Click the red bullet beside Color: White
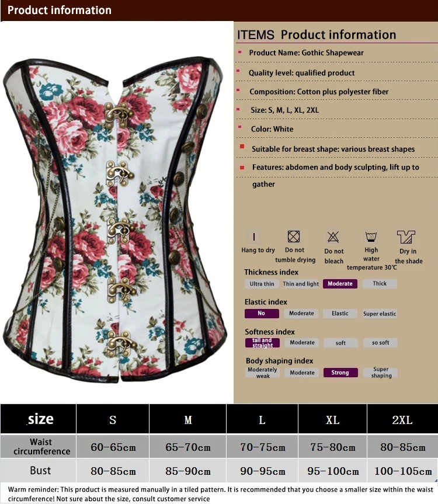438x504 pixels. point(239,127)
